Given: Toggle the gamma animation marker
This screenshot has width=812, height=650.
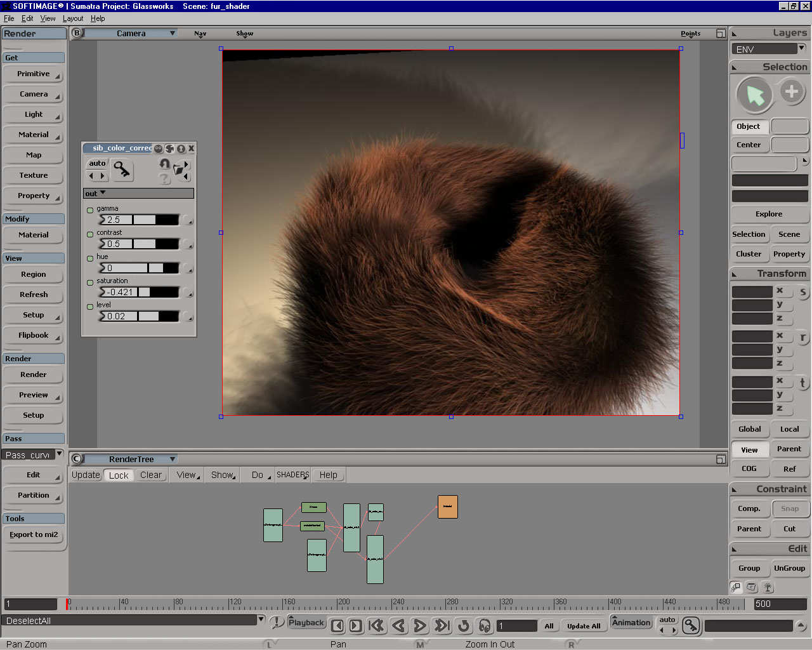Looking at the screenshot, I should [90, 210].
